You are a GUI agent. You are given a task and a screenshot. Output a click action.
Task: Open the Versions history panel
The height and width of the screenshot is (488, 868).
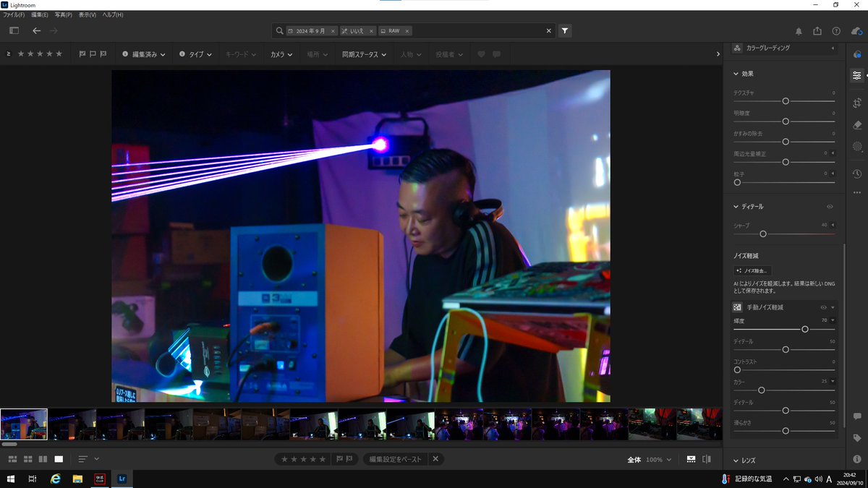(857, 174)
